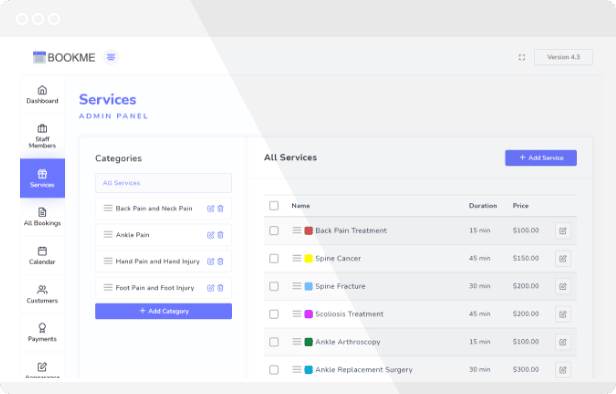Click the $300.00 price of Ankle Replacement Surgery

click(526, 370)
